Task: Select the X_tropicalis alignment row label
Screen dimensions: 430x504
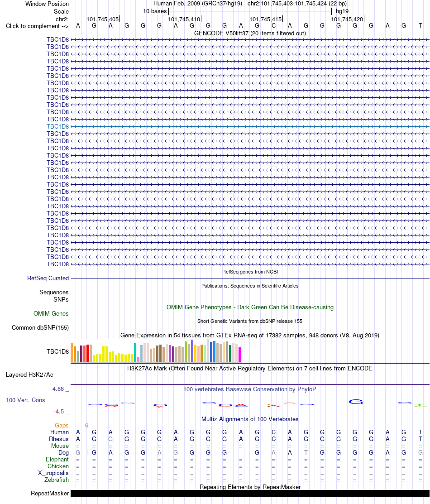Action: point(53,473)
